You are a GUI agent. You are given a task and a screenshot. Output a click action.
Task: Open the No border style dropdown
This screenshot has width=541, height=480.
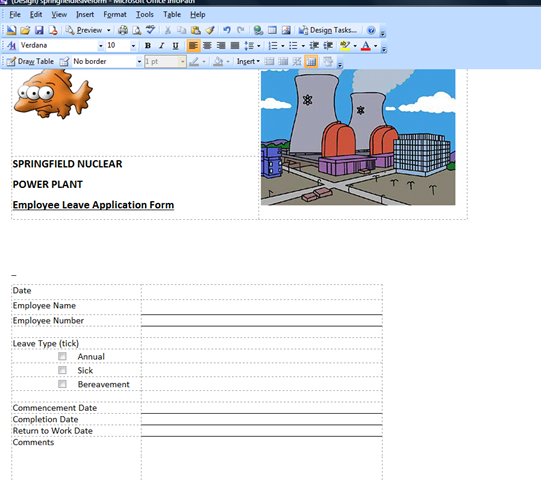[139, 61]
